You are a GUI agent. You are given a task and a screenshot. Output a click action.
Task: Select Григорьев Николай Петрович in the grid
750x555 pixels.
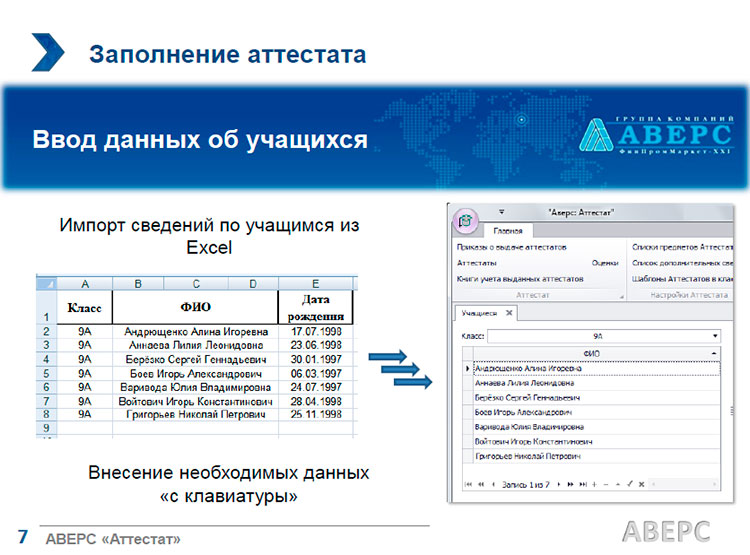pos(596,456)
